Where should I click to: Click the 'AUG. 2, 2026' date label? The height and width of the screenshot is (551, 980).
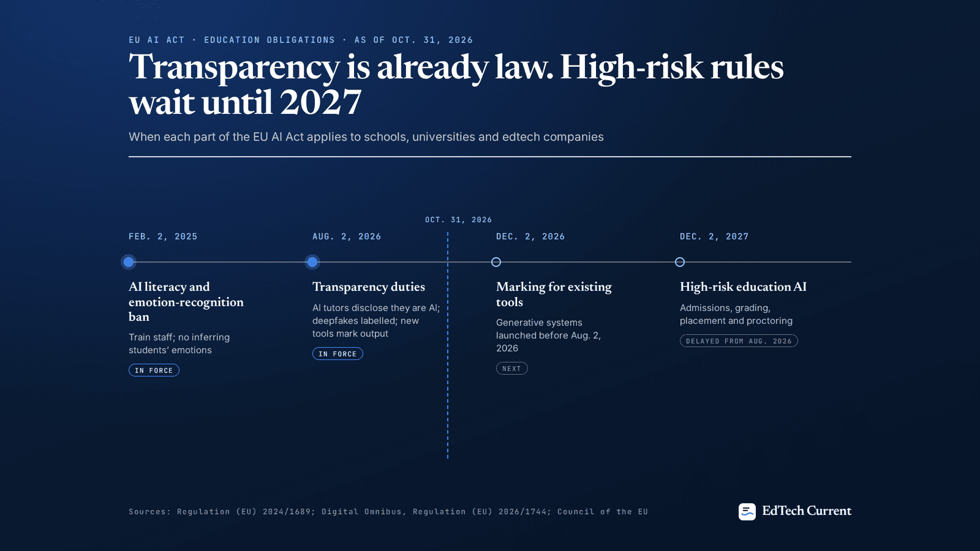click(x=347, y=236)
